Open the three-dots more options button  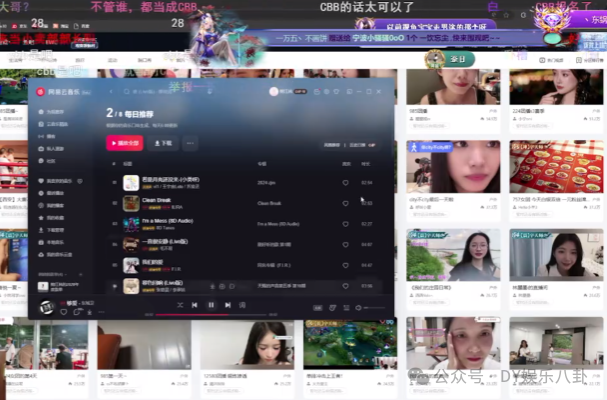tap(190, 143)
